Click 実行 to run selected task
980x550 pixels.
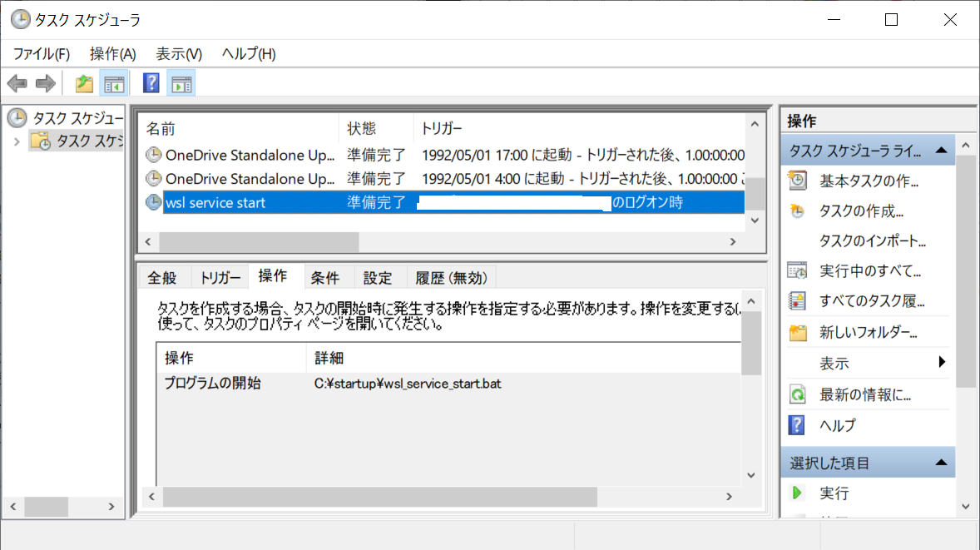(x=834, y=493)
